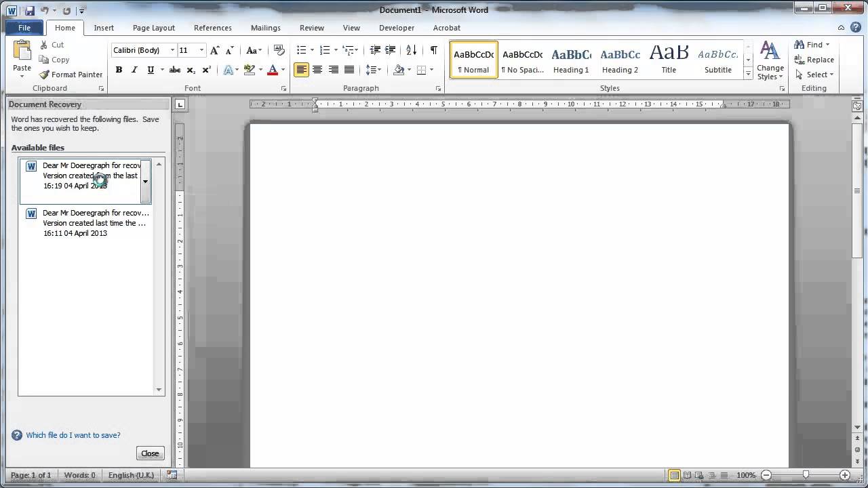Viewport: 868px width, 488px height.
Task: Click the Copy command
Action: [x=54, y=60]
